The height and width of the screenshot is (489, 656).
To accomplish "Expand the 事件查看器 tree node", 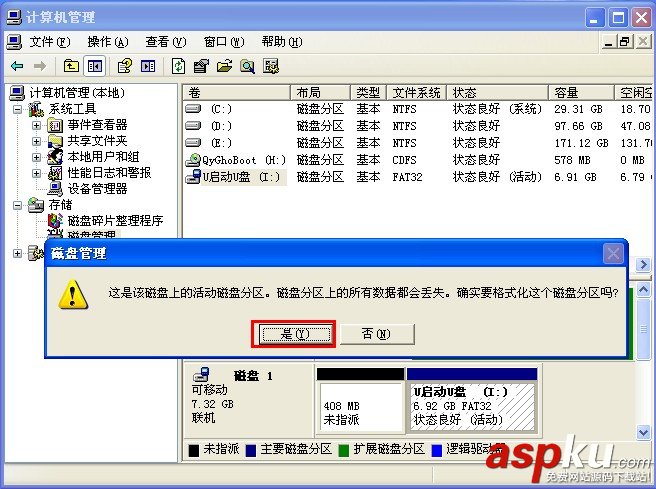I will pyautogui.click(x=36, y=125).
